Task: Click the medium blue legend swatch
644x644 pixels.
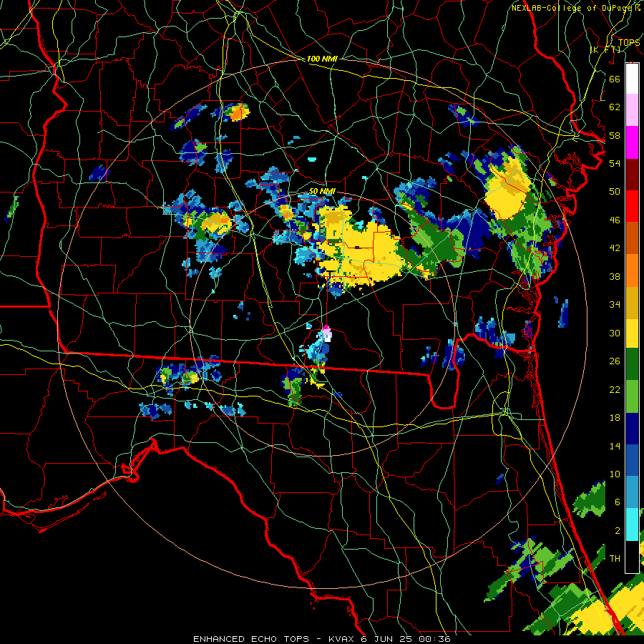Action: pos(632,461)
